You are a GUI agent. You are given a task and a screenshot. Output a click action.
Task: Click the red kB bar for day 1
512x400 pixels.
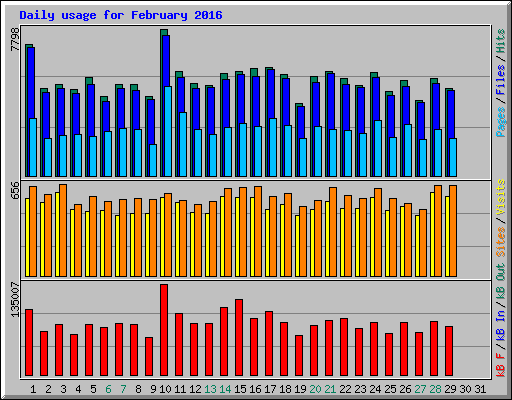pos(29,343)
